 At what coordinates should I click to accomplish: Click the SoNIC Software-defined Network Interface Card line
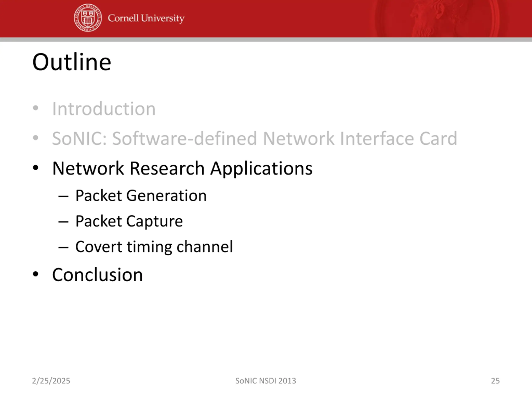click(255, 139)
